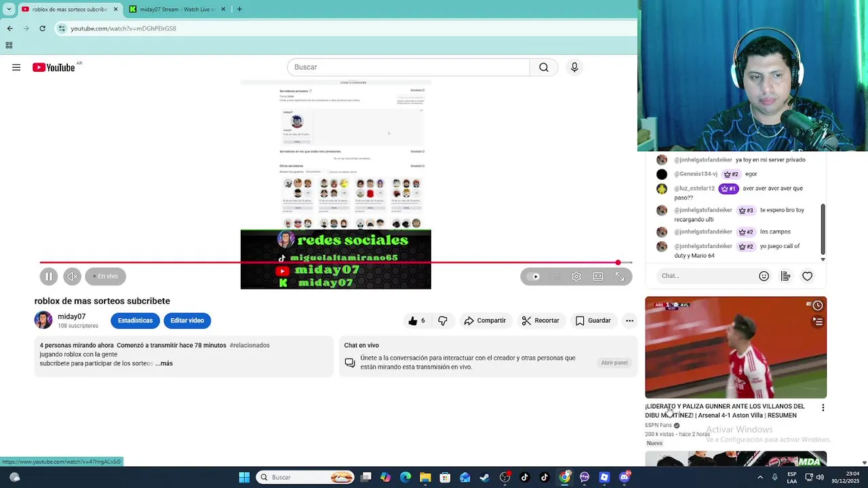Viewport: 868px width, 488px height.
Task: Close the roblox de mas sorteos tab
Action: pyautogui.click(x=115, y=9)
